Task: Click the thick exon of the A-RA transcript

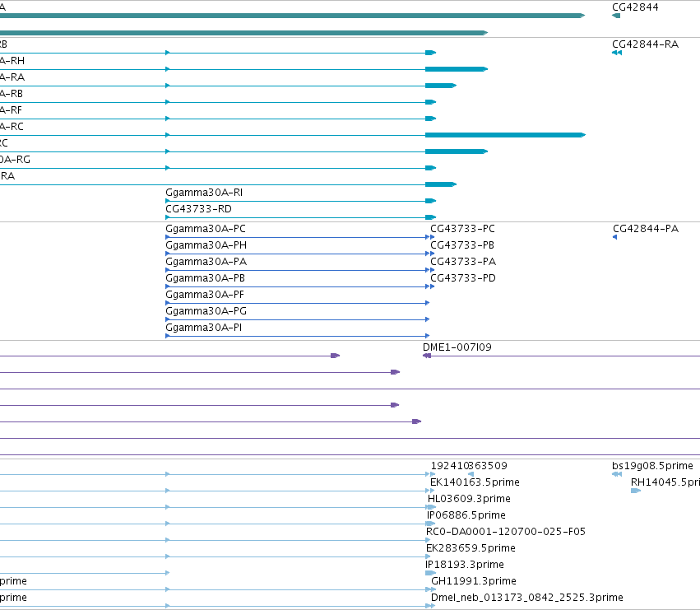Action: coord(441,86)
